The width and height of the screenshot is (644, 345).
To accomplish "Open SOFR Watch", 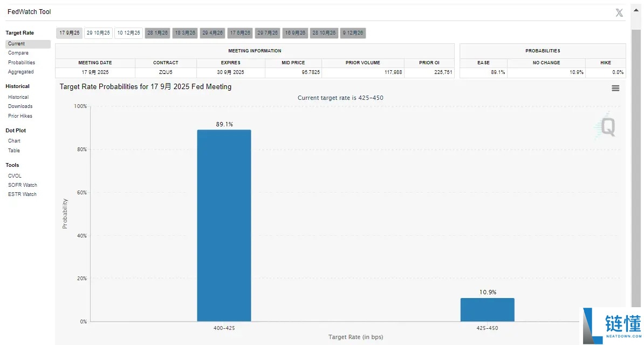I will 22,185.
